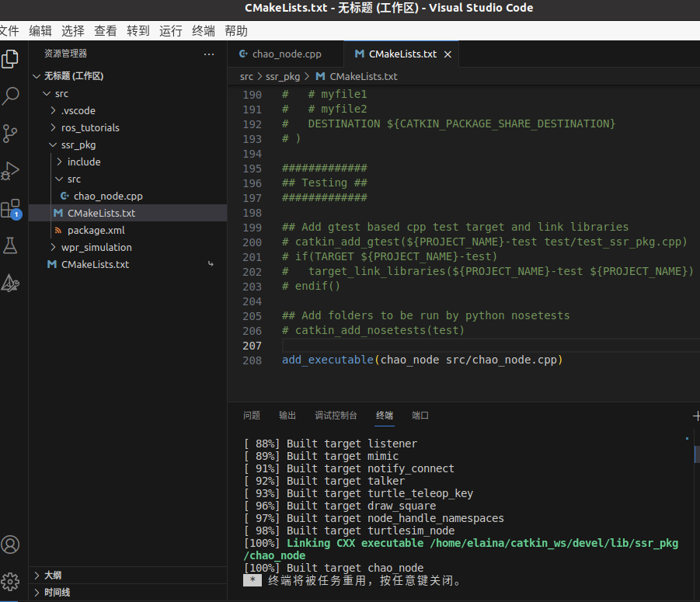Open the 转到 menu
Viewport: 700px width, 602px height.
138,31
